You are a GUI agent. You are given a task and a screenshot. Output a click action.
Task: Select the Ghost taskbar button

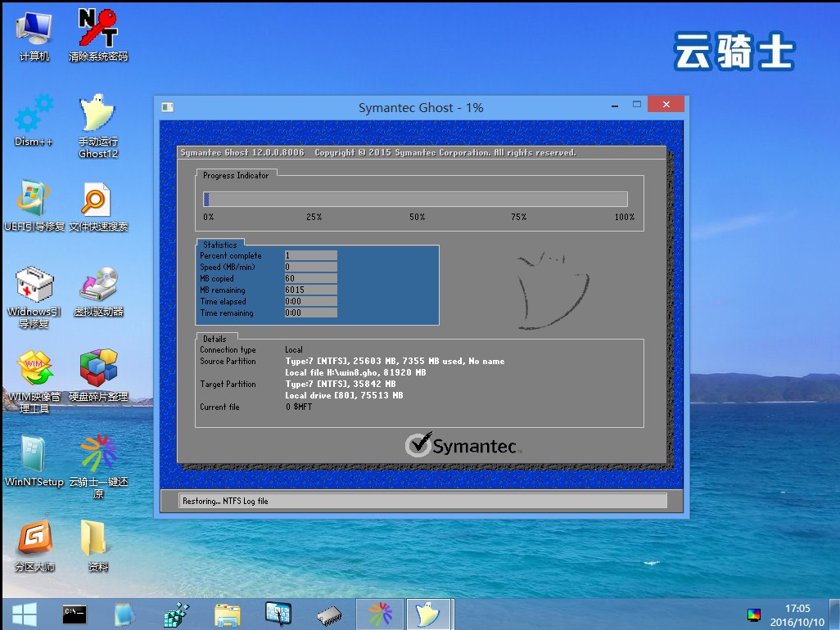429,614
